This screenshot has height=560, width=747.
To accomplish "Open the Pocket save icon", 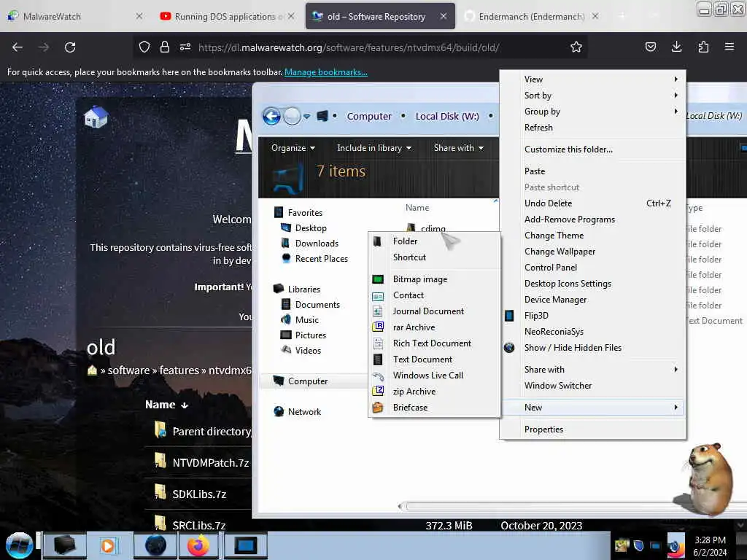I will [650, 47].
